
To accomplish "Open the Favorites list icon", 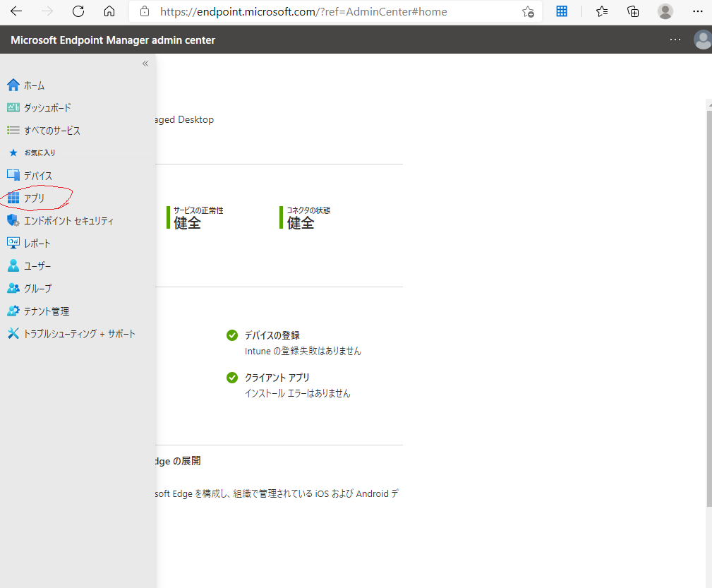I will pos(602,11).
